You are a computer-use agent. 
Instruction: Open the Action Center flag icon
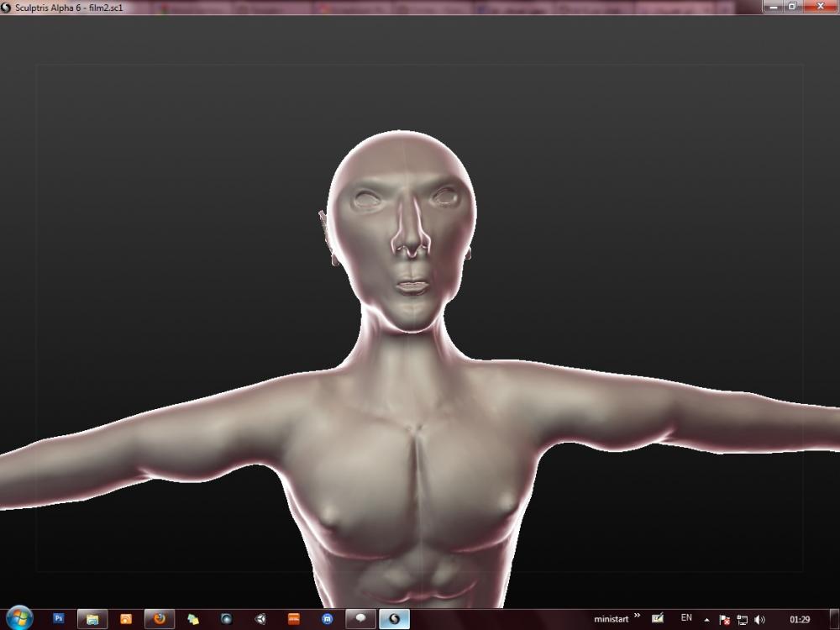pyautogui.click(x=724, y=620)
